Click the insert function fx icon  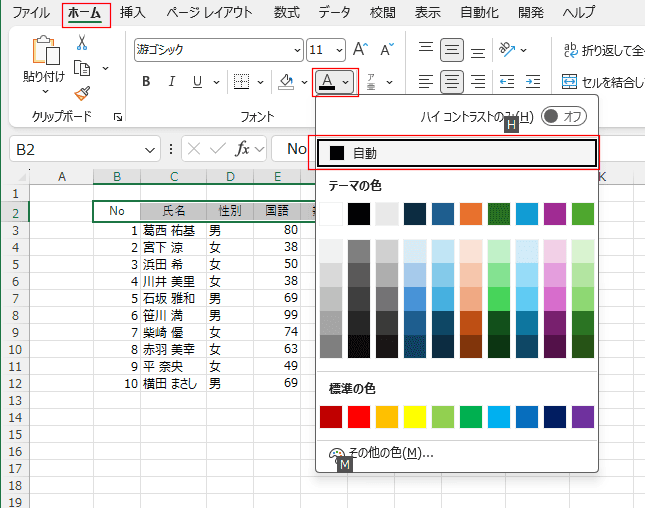click(x=242, y=149)
